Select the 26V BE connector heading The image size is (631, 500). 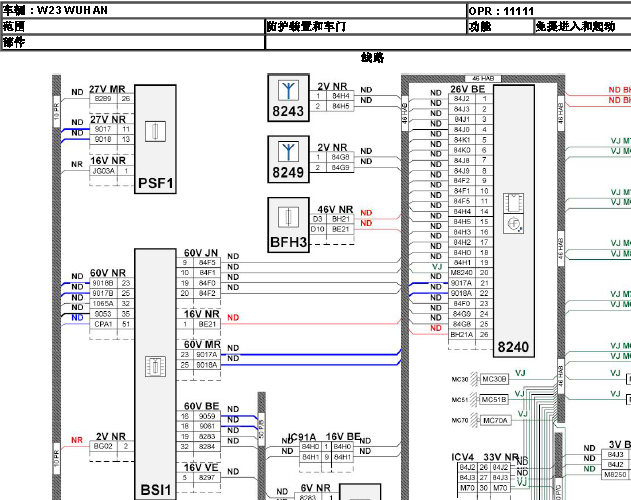(468, 89)
